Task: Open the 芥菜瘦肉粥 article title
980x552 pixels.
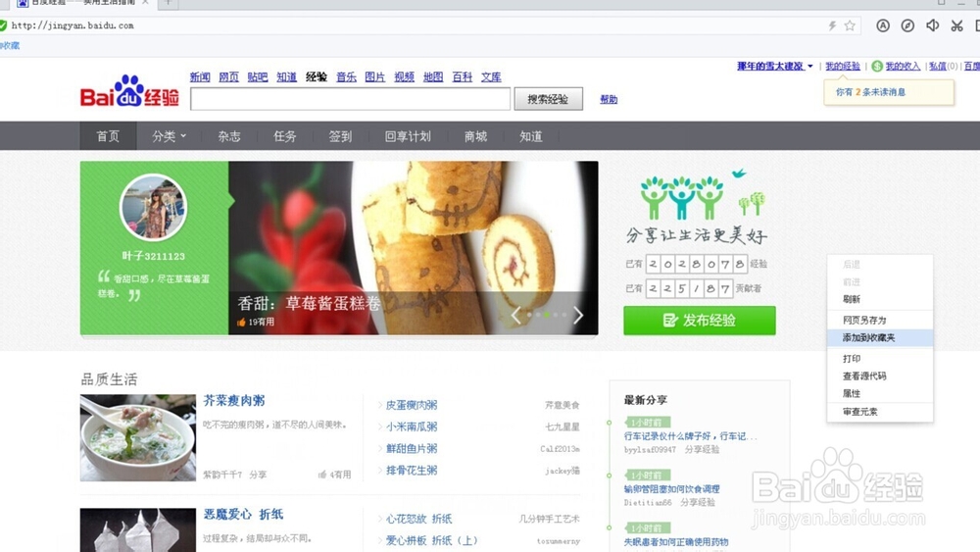Action: coord(234,401)
